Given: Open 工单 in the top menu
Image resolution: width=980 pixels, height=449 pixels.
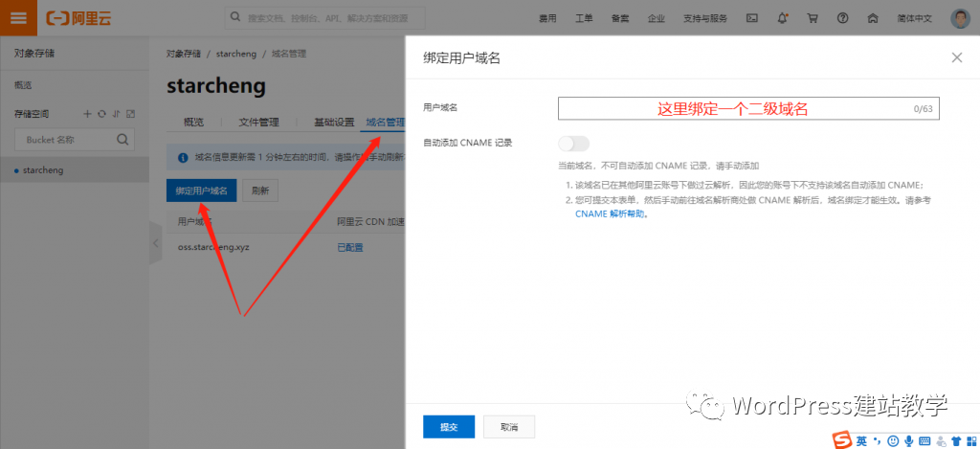Looking at the screenshot, I should [x=584, y=18].
